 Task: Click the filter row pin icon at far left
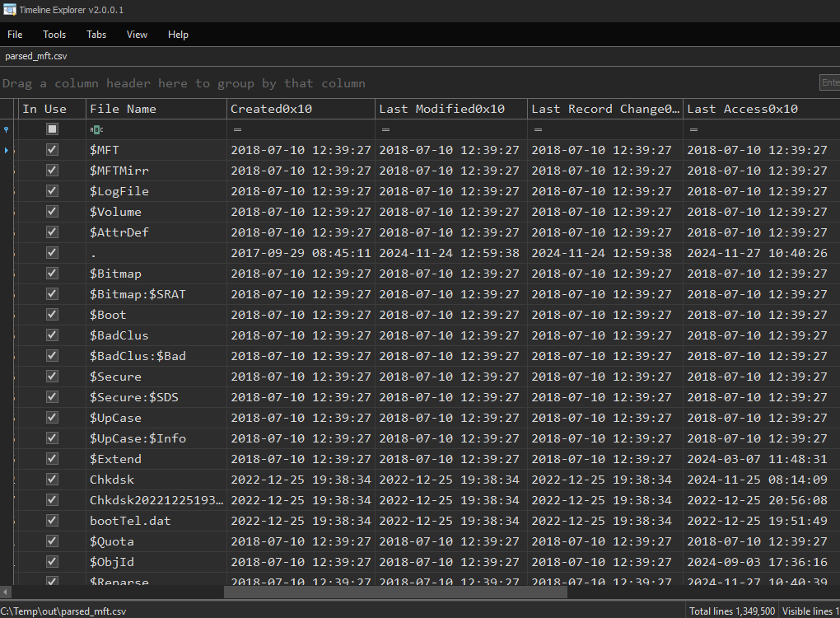click(7, 129)
